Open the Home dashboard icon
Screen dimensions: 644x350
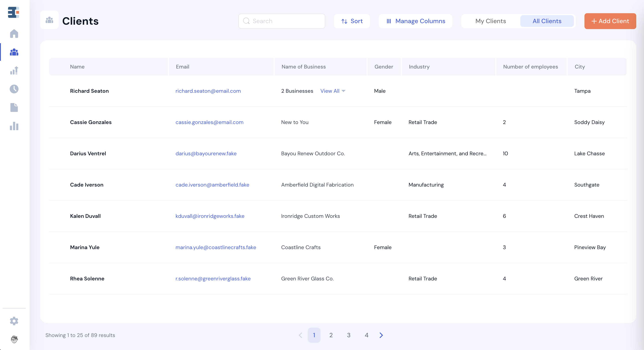point(14,34)
